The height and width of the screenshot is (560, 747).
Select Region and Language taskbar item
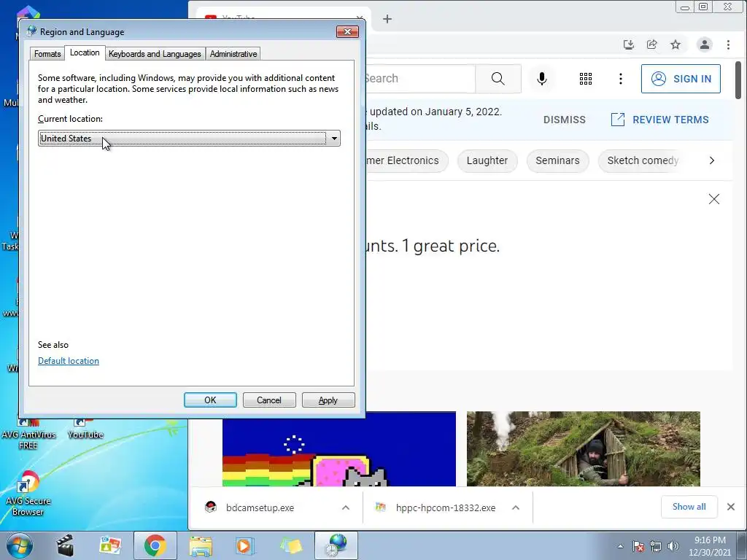pyautogui.click(x=336, y=545)
